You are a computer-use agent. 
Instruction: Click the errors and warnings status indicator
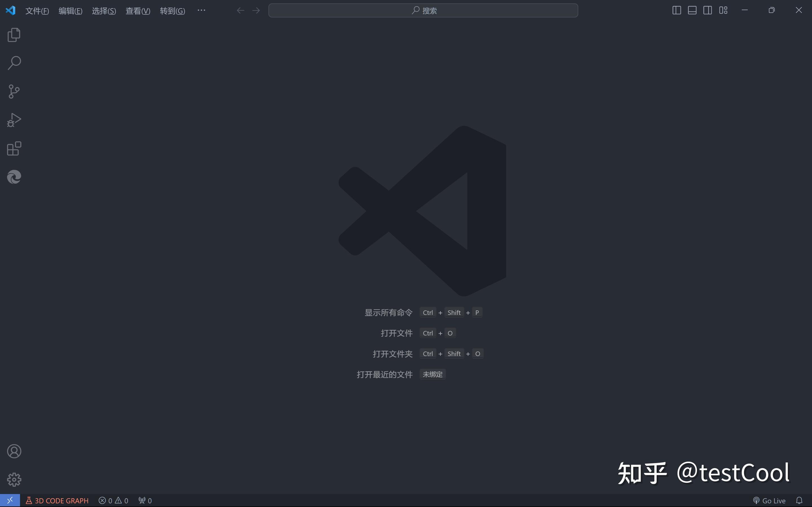click(113, 500)
